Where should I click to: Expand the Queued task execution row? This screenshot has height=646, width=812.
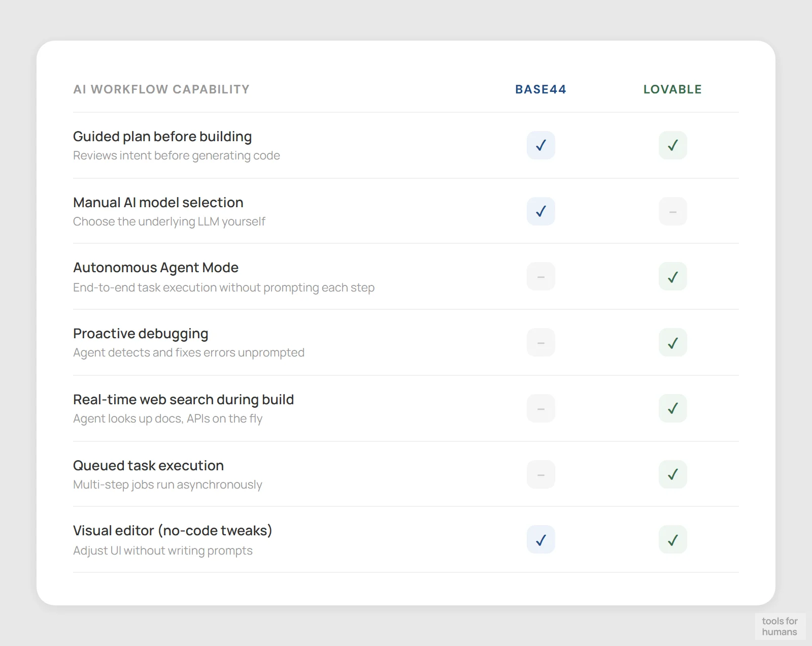pyautogui.click(x=148, y=465)
